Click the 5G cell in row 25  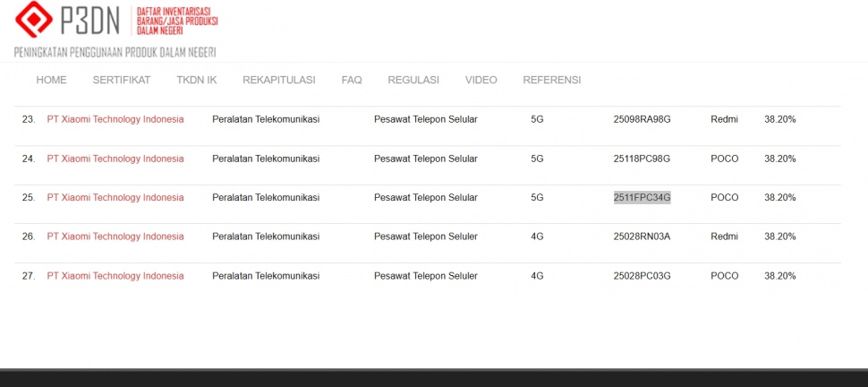(x=537, y=197)
